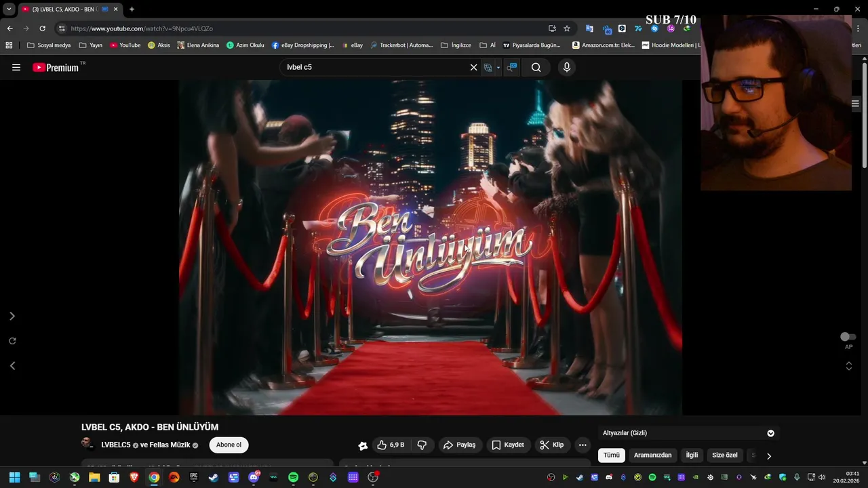Screen dimensions: 868x488
Task: Click the right arrow on left sidebar
Action: [x=12, y=317]
